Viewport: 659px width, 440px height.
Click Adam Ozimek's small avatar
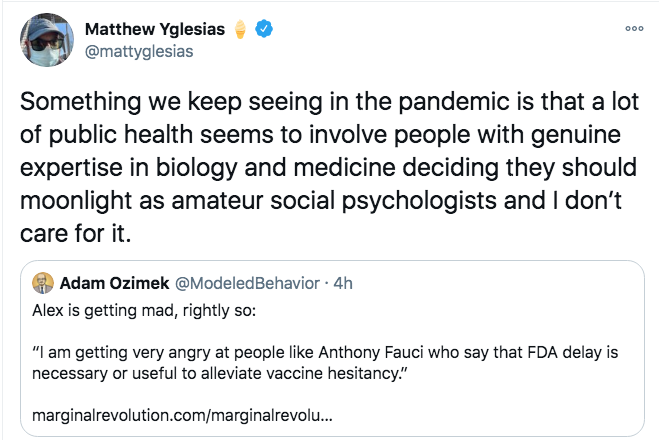pyautogui.click(x=43, y=283)
